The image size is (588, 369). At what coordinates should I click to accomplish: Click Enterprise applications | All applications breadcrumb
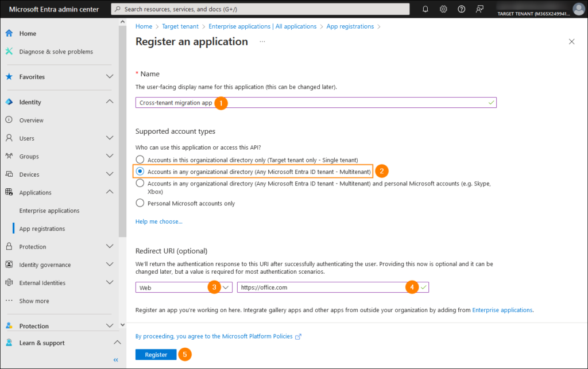(262, 26)
